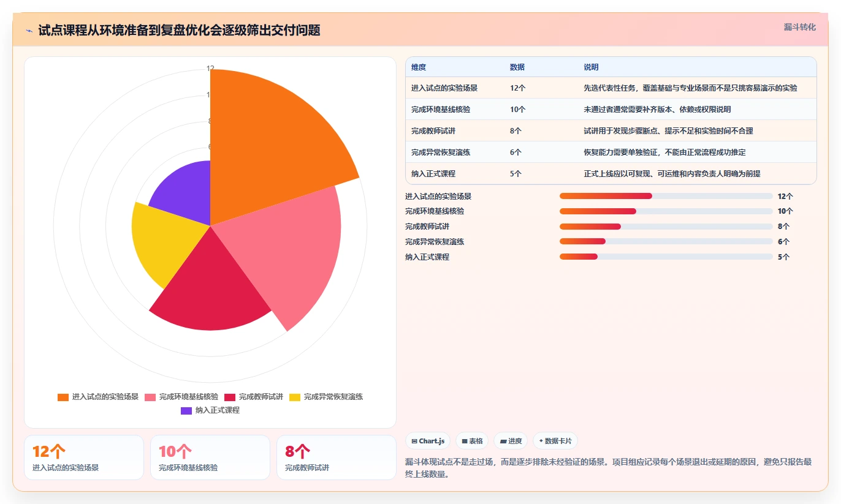
Task: Open the Chart.js chip
Action: pyautogui.click(x=428, y=441)
